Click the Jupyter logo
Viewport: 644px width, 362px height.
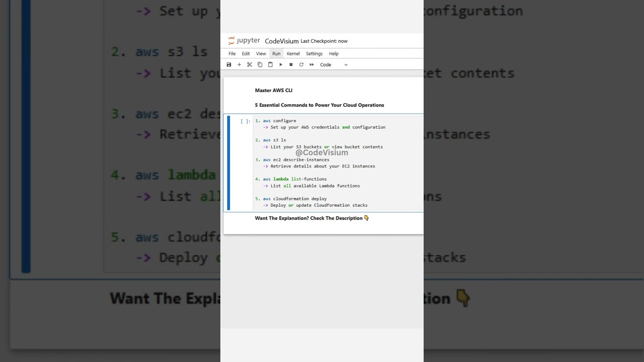coord(244,41)
